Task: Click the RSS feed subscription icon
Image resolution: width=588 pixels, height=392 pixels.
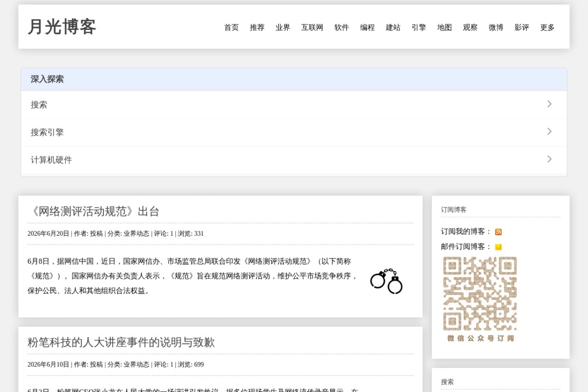Action: 498,232
